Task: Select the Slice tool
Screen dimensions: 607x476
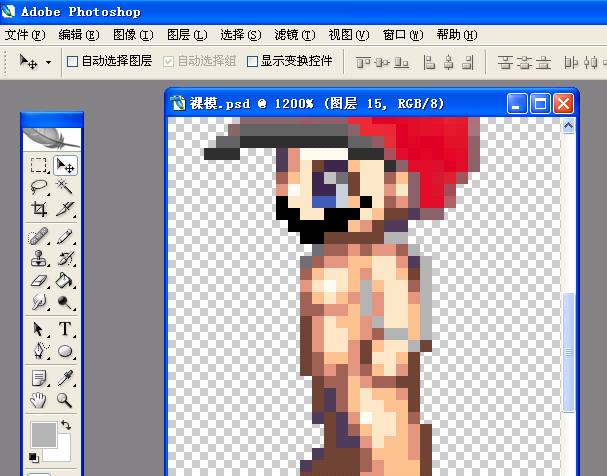Action: tap(65, 209)
